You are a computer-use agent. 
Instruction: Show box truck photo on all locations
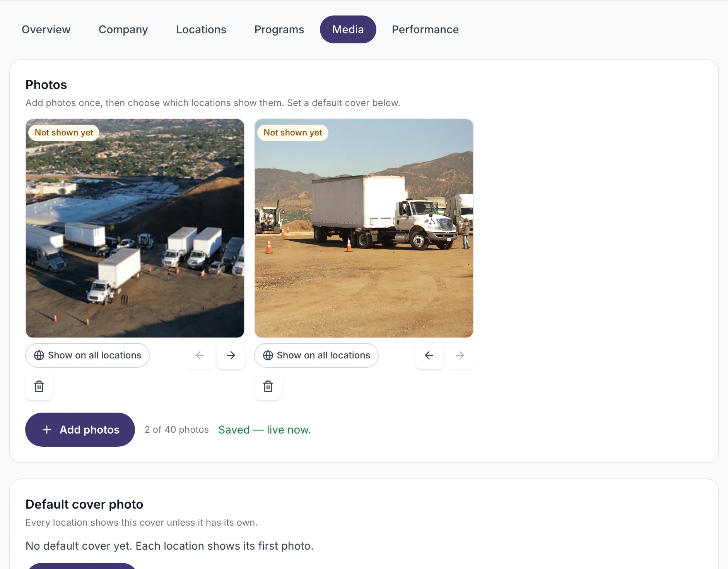click(316, 355)
